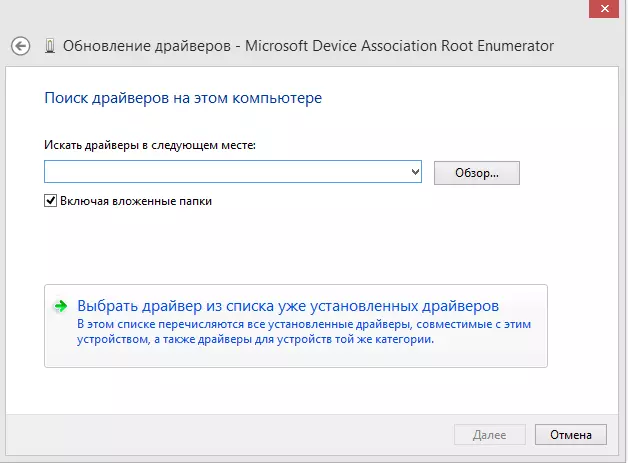
Task: Click the heading Поиск драйверов на этом компьютере
Action: click(183, 99)
